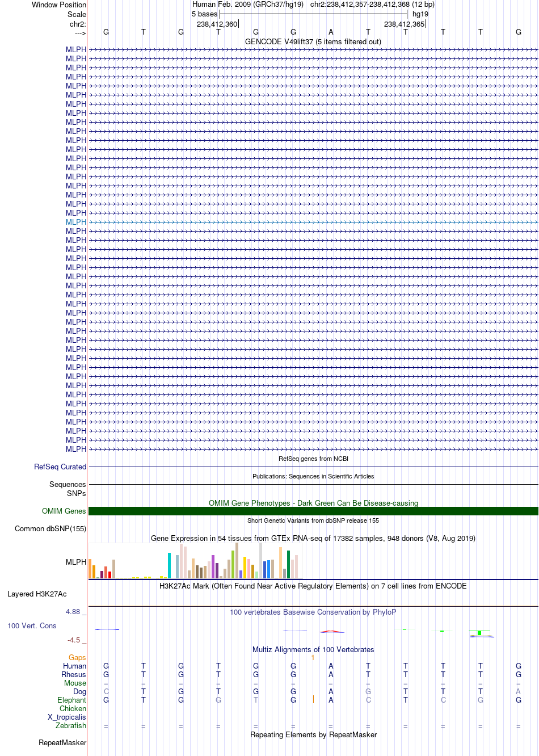Image resolution: width=539 pixels, height=756 pixels.
Task: Click the '5 bases' scale bar label
Action: pyautogui.click(x=204, y=14)
